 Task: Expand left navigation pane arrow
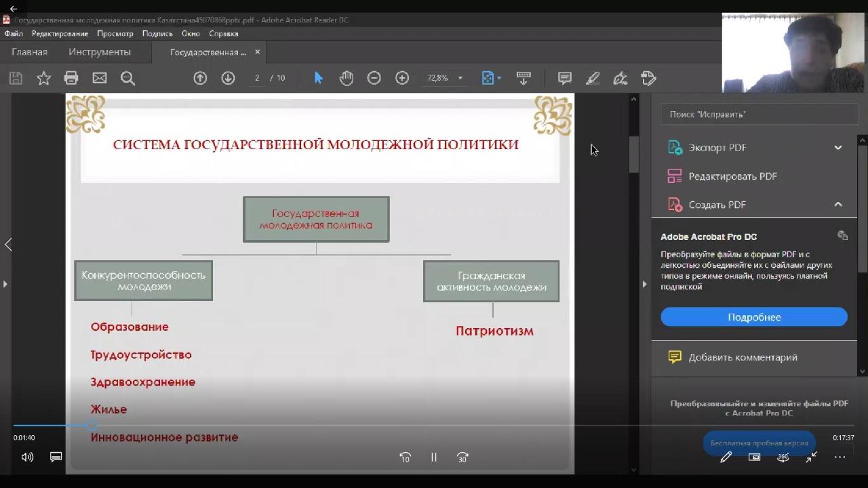pyautogui.click(x=5, y=284)
